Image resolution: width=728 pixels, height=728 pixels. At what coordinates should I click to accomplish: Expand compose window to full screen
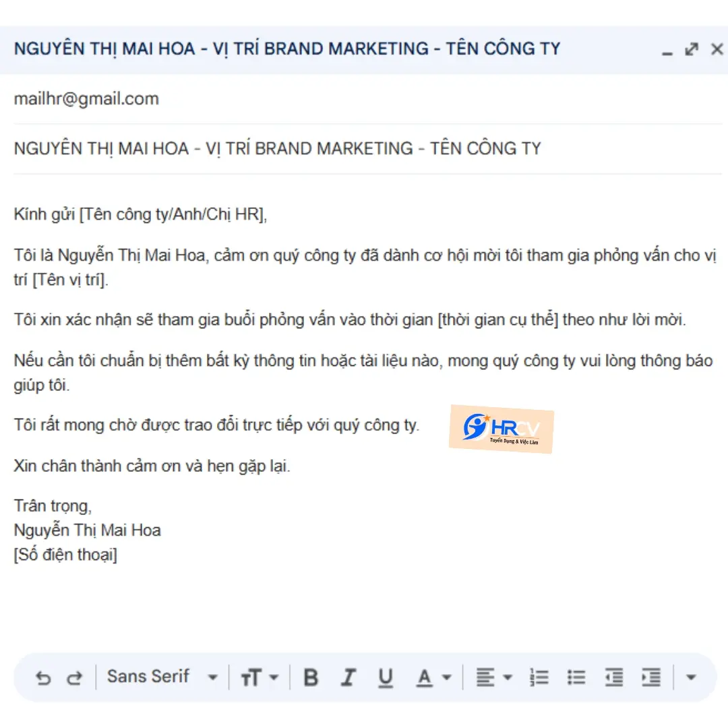pyautogui.click(x=692, y=49)
